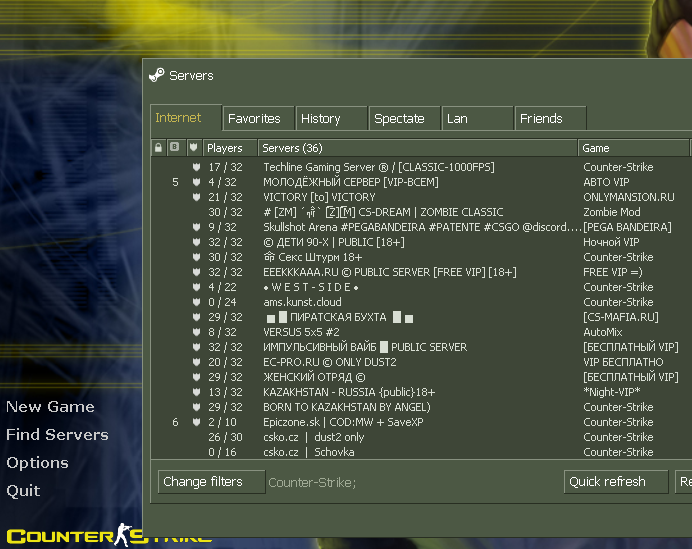
Task: Click VAC shield on VERSUS 5x5 #2 row
Action: pos(196,332)
